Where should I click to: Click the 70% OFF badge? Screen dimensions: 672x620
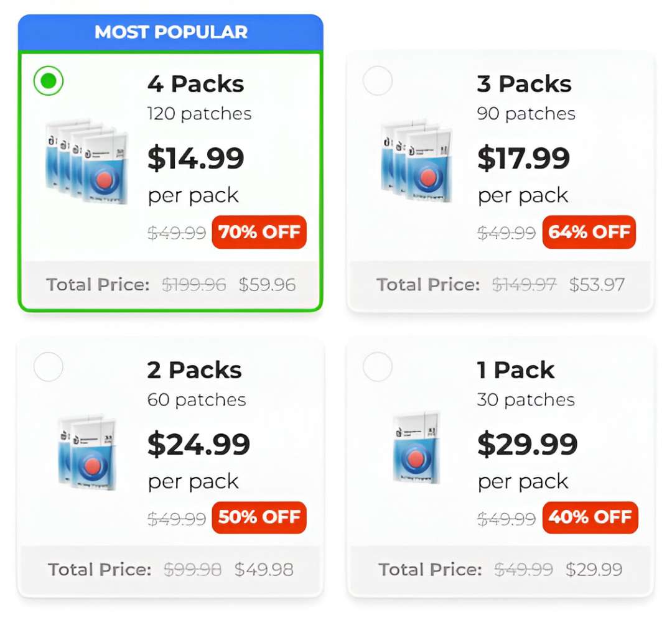(x=259, y=233)
